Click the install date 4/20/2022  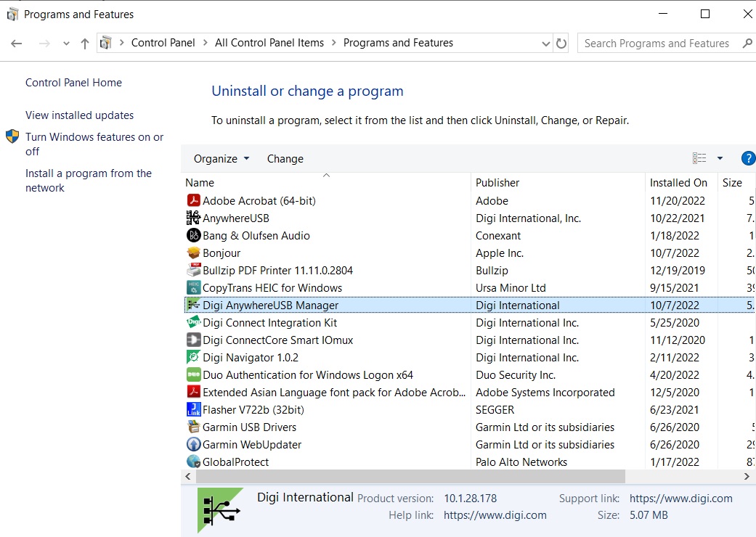[x=675, y=374]
